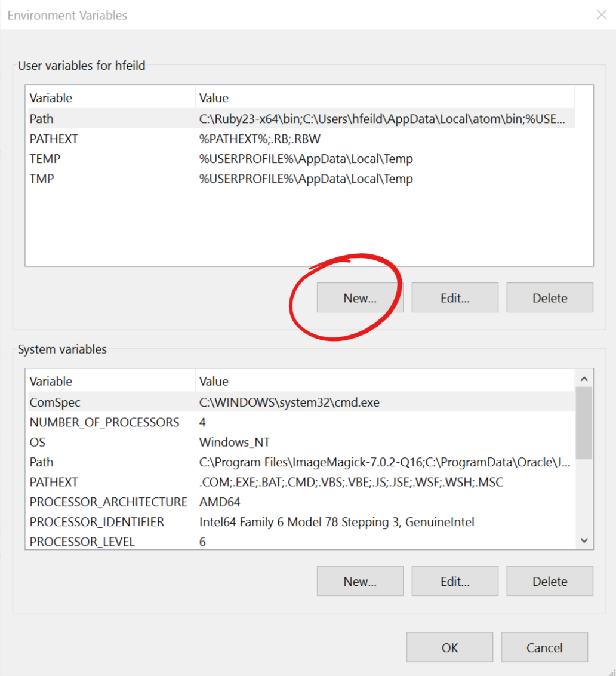Click Edit button under System variables
Viewport: 616px width, 676px height.
click(x=455, y=581)
